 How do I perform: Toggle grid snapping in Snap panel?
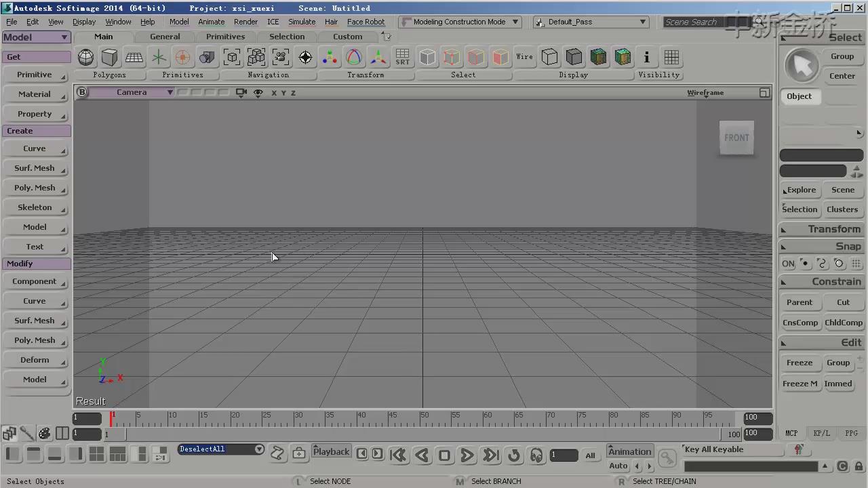point(856,264)
